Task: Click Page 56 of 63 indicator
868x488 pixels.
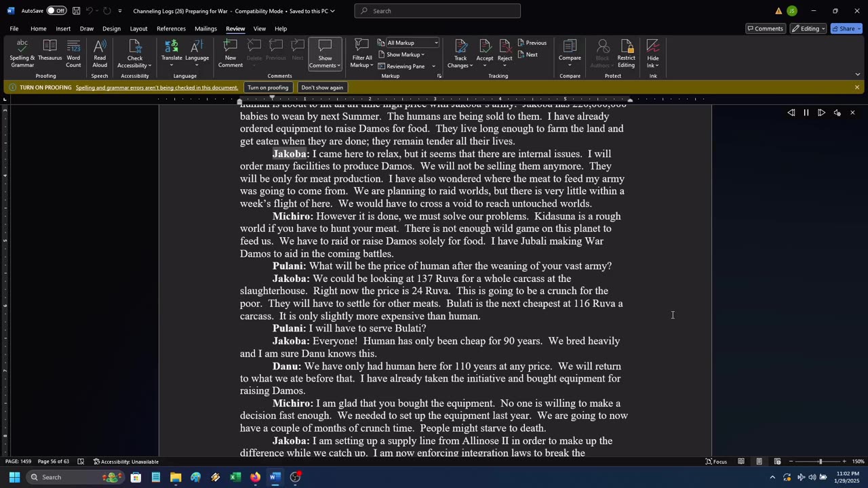Action: point(54,462)
